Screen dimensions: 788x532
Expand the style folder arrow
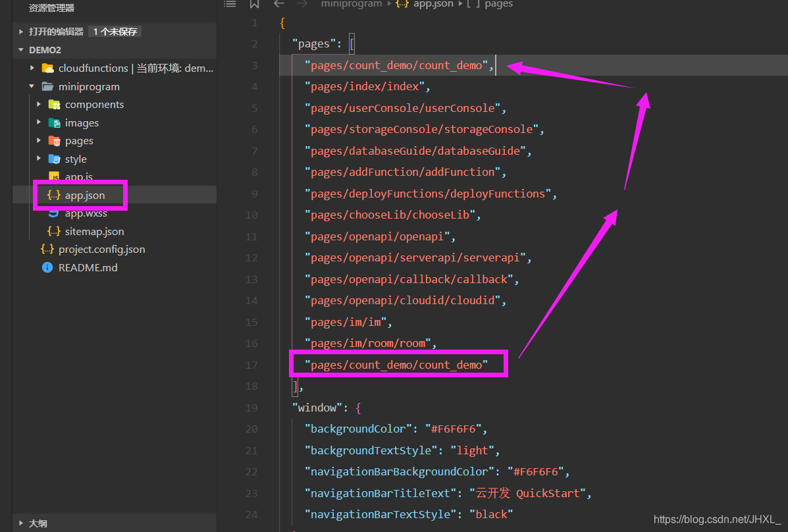[x=39, y=159]
